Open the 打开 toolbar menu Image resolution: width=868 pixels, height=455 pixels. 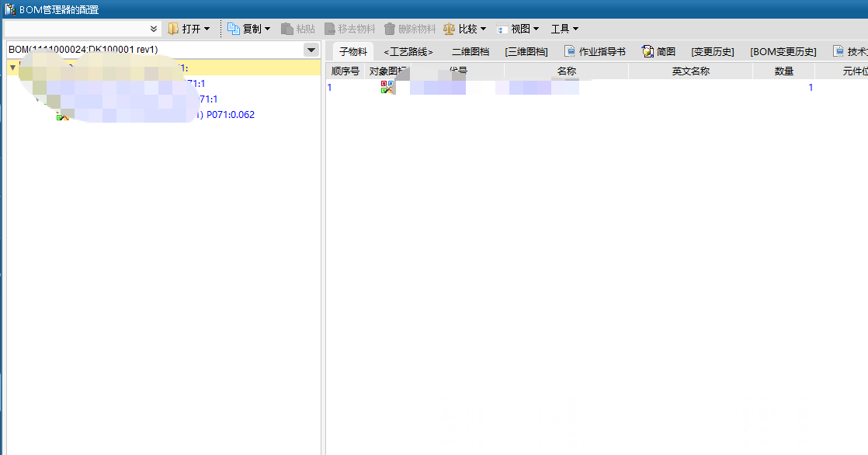pyautogui.click(x=189, y=29)
